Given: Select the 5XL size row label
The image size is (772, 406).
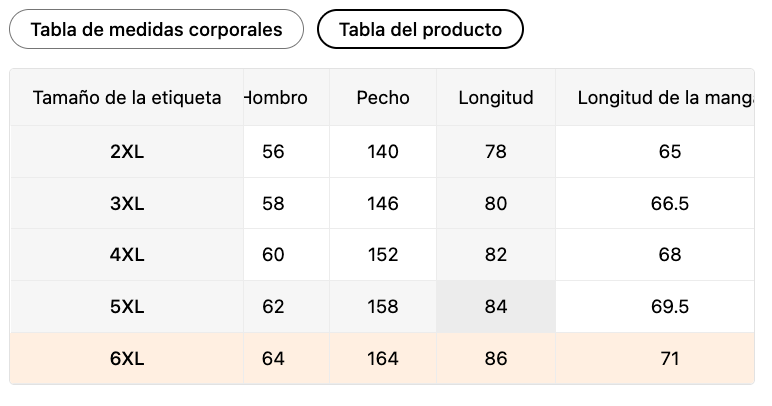Looking at the screenshot, I should point(127,307).
